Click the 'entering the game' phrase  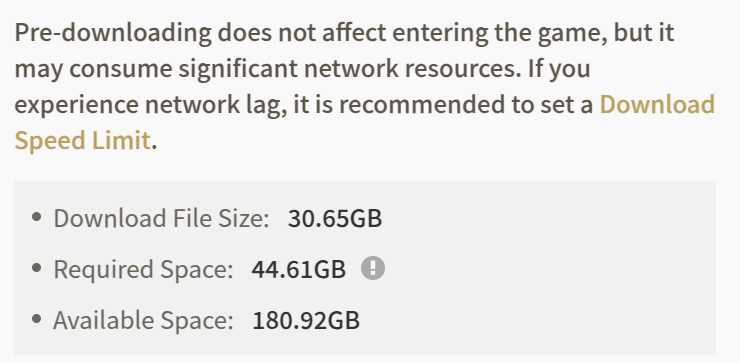pyautogui.click(x=500, y=33)
